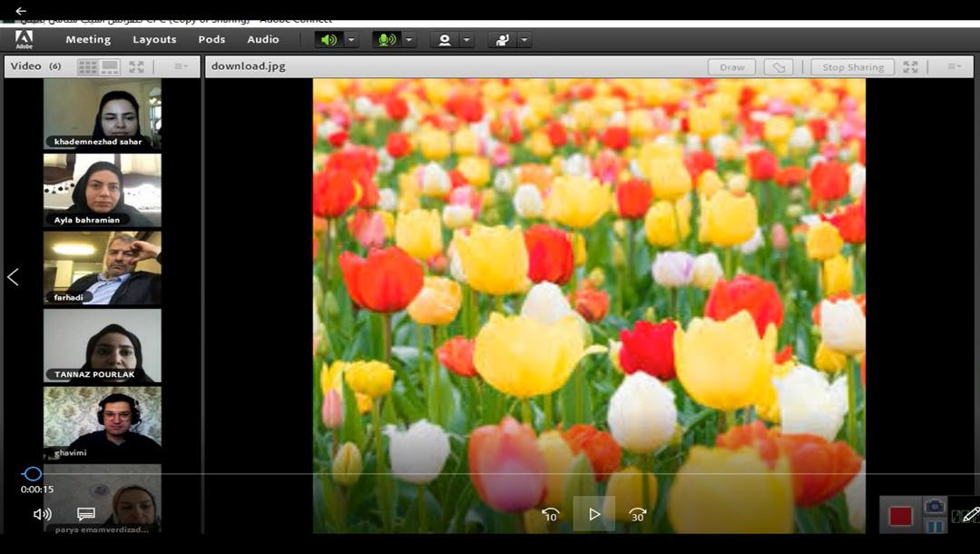980x554 pixels.
Task: Toggle the player volume speaker icon
Action: [42, 514]
